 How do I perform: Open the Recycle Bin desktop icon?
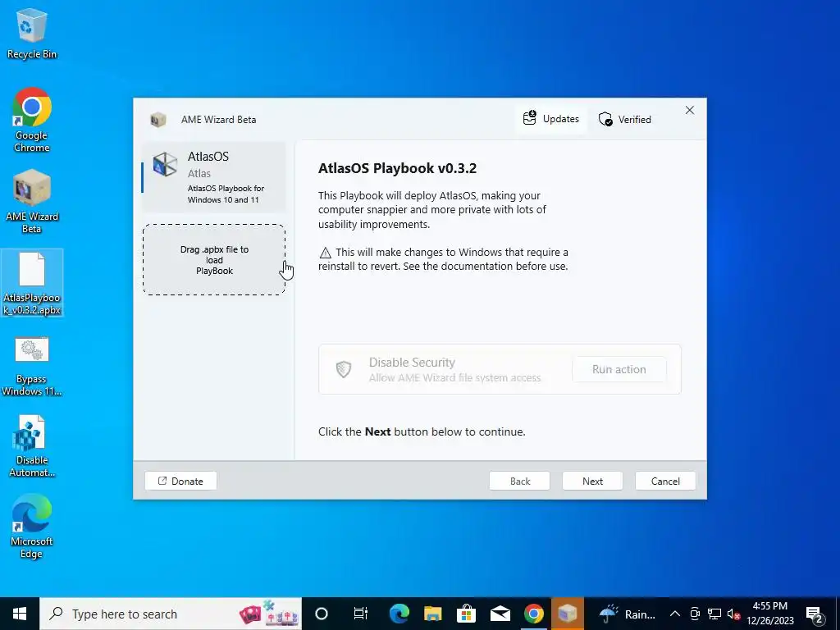(32, 34)
